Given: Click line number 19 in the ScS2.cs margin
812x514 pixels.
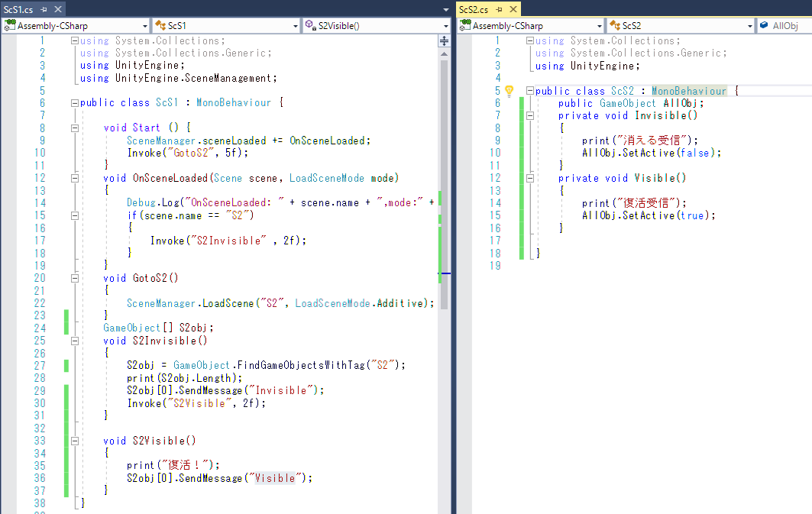Looking at the screenshot, I should (x=496, y=266).
